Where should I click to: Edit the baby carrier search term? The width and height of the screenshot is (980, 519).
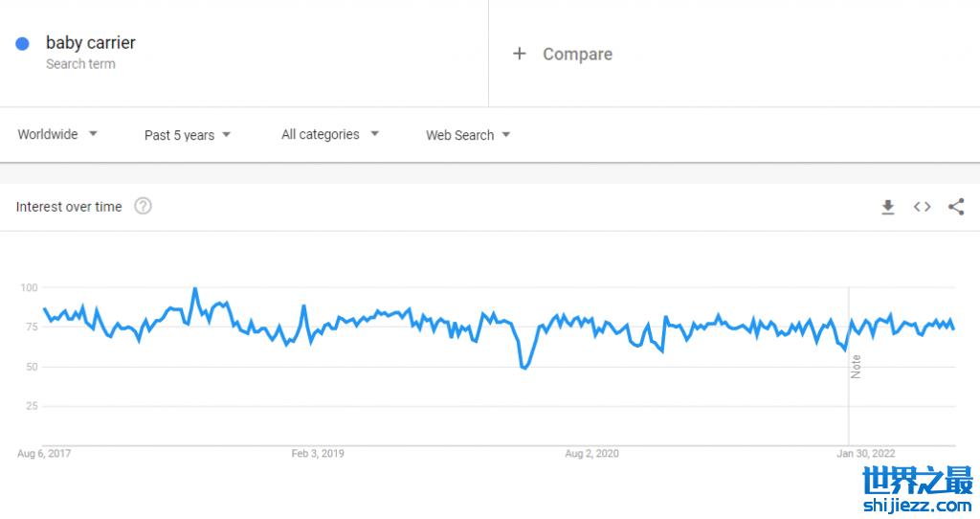(91, 43)
